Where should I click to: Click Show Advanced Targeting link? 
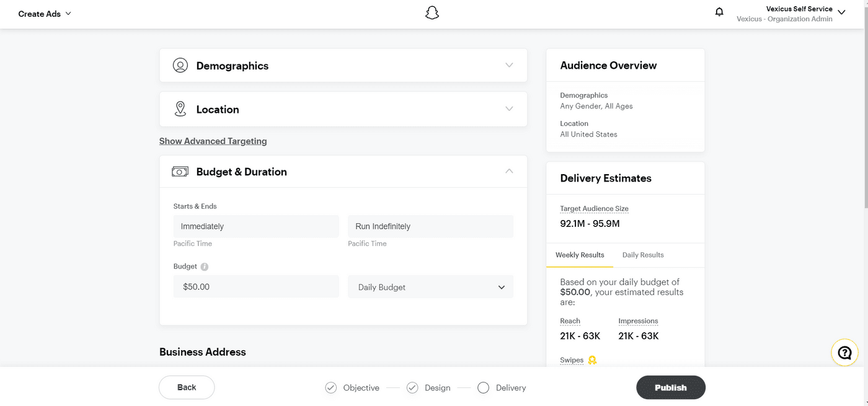click(x=213, y=141)
